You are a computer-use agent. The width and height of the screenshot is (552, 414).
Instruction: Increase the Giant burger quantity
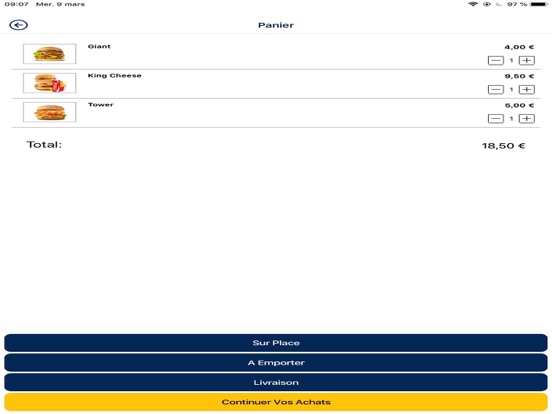(527, 61)
